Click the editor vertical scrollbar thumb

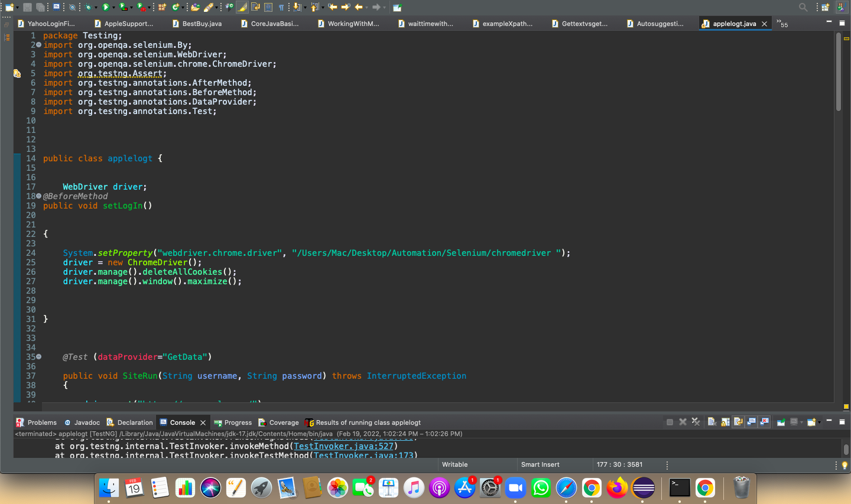point(839,71)
